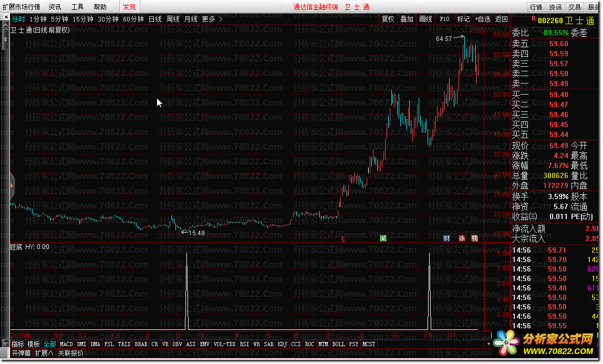The height and width of the screenshot is (364, 603).
Task: Click the red square icon beside the 65.00 label
Action: [480, 29]
